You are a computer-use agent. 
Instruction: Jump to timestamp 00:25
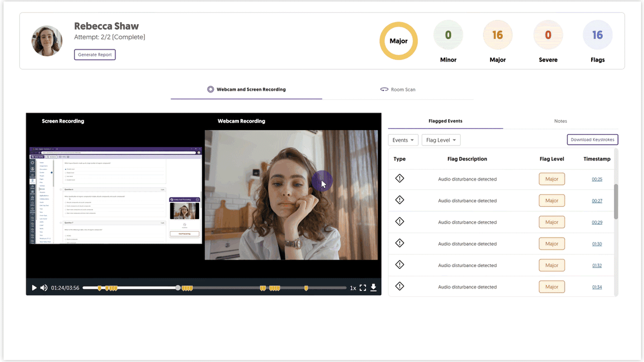tap(597, 179)
